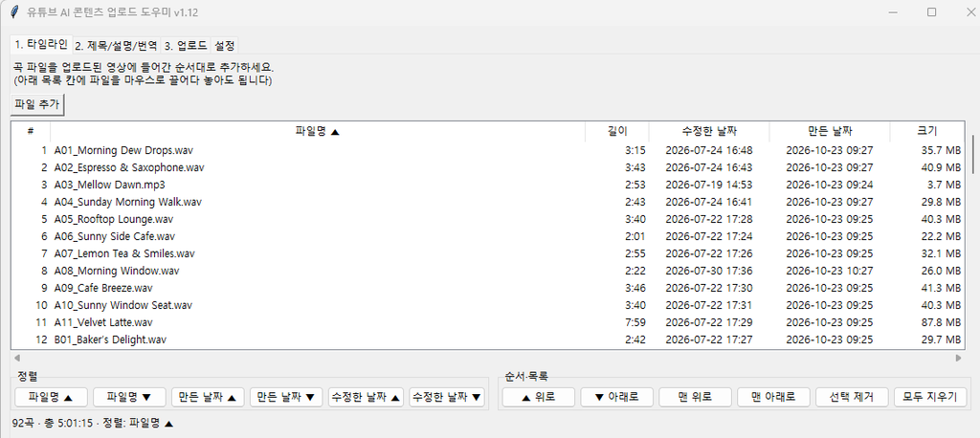This screenshot has width=980, height=438.
Task: Click the 41.3 MB size value
Action: [942, 288]
